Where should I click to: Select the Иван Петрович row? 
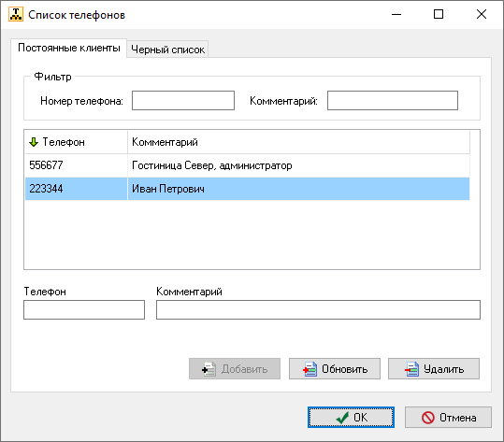pyautogui.click(x=248, y=189)
